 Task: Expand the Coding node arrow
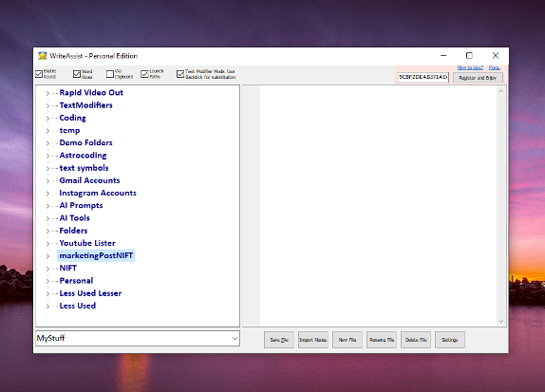pyautogui.click(x=47, y=118)
